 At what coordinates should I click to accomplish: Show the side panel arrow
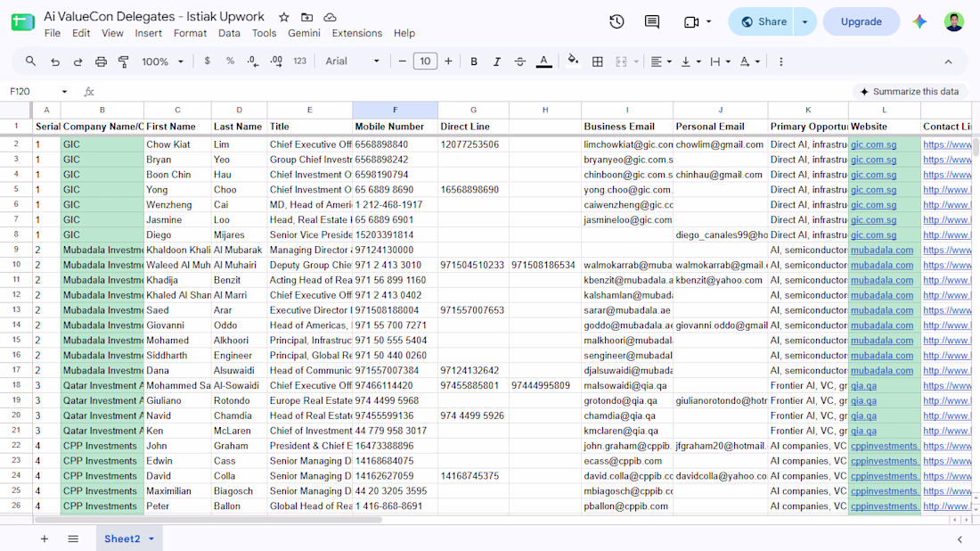pyautogui.click(x=960, y=539)
